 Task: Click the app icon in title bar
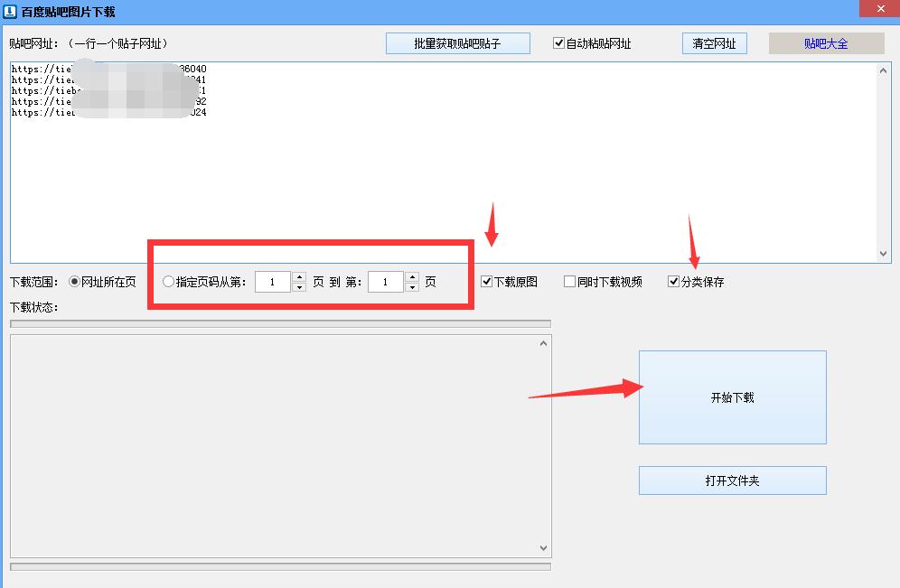pos(10,12)
